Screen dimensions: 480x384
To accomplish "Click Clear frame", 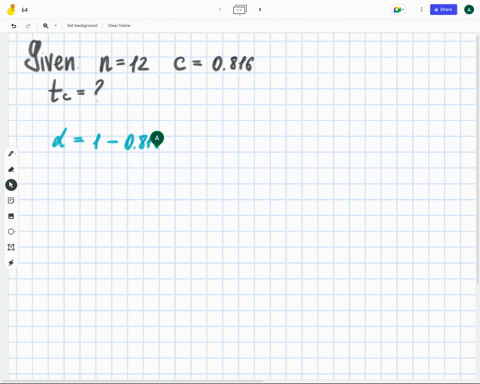I will (119, 26).
